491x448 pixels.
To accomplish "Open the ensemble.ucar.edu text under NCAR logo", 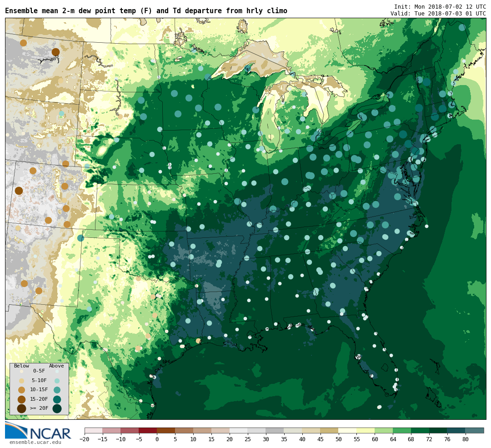I will [35, 443].
